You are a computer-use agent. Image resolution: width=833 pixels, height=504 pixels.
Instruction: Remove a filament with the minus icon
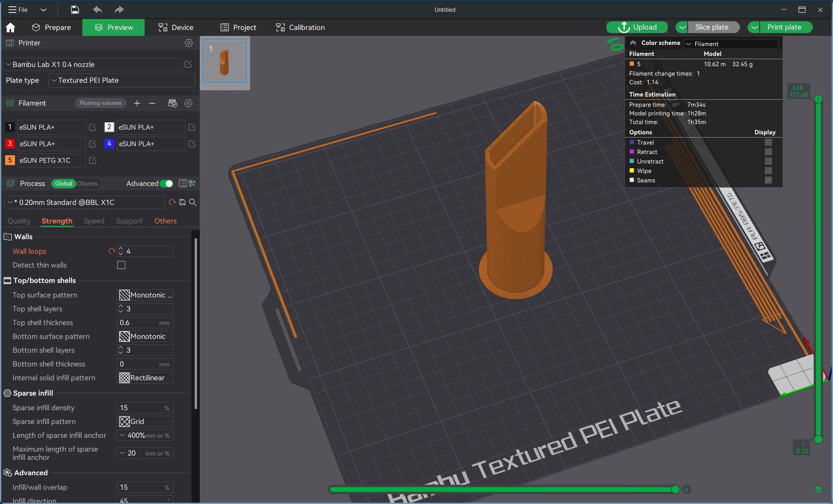pos(152,103)
